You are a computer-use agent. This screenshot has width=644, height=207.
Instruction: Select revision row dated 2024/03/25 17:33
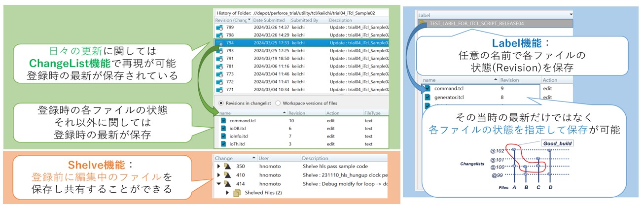[x=301, y=43]
